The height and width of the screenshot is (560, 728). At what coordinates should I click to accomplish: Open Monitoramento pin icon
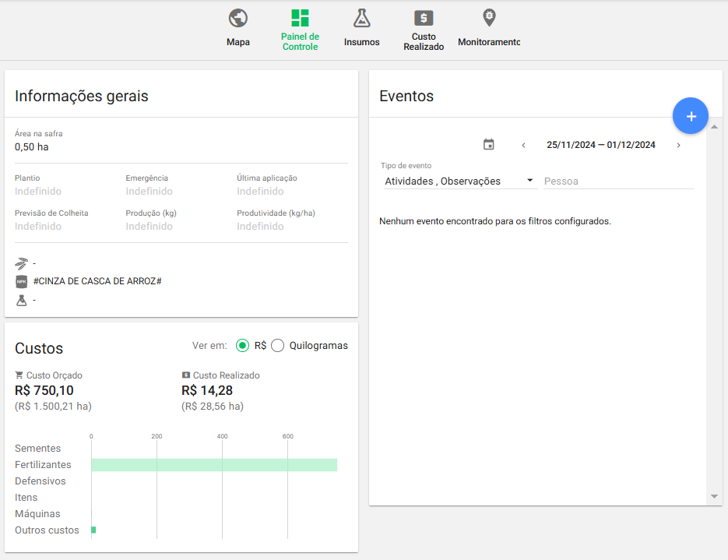point(489,18)
